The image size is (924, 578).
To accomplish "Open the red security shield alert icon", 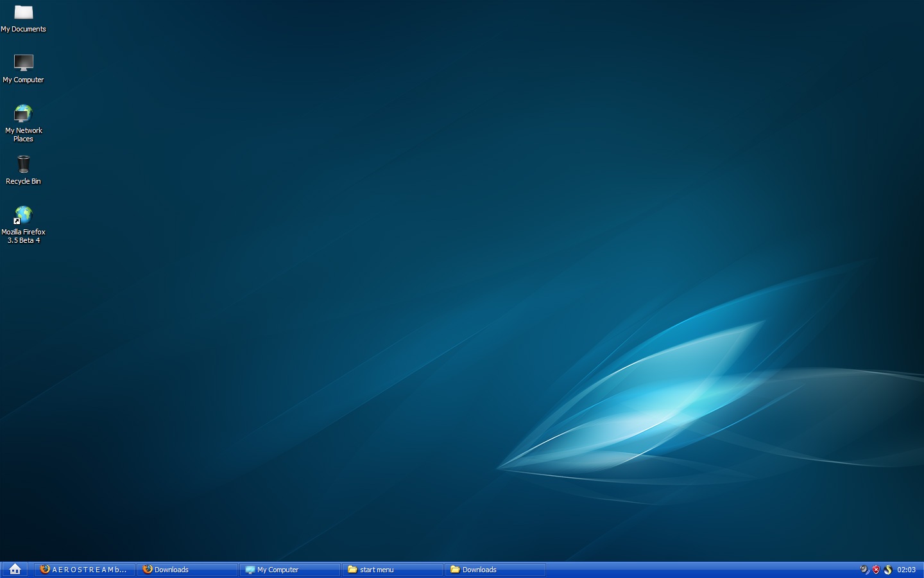I will pyautogui.click(x=876, y=570).
